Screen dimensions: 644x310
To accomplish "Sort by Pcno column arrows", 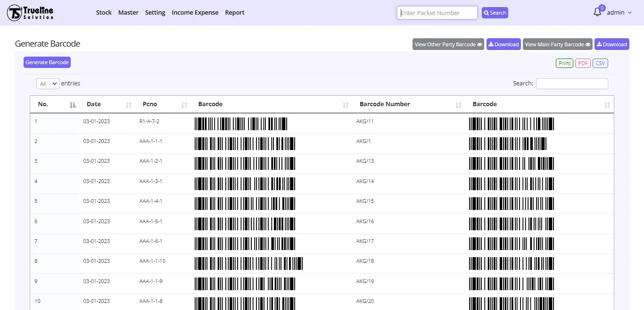I will click(x=184, y=105).
